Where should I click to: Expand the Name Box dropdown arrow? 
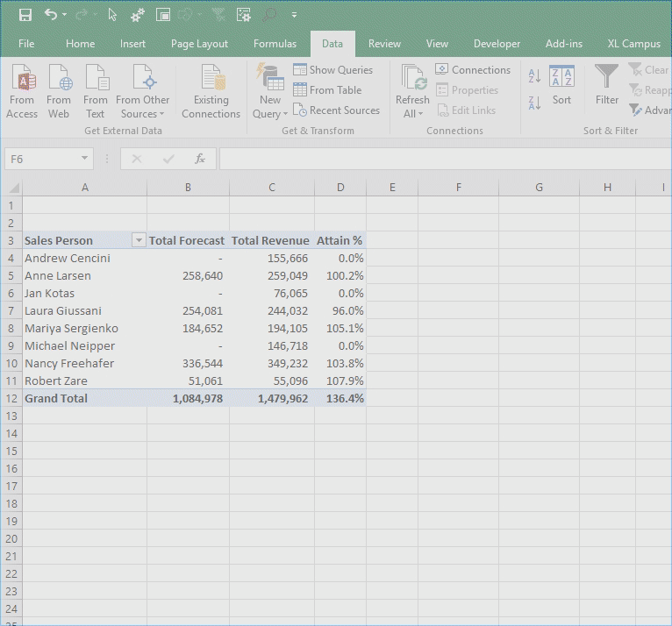pos(85,159)
